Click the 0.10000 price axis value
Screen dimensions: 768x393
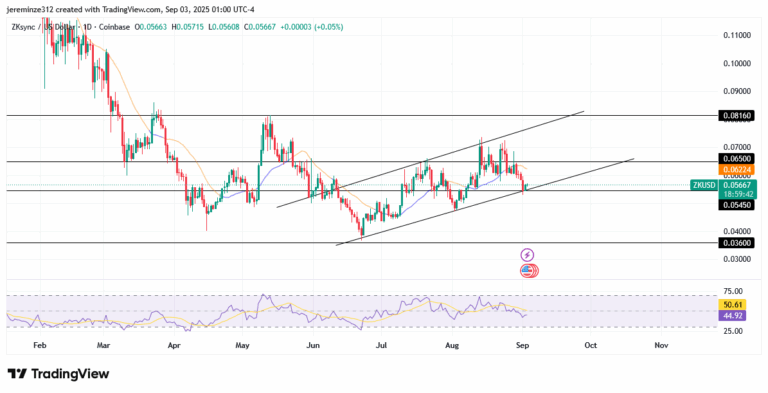tap(737, 64)
